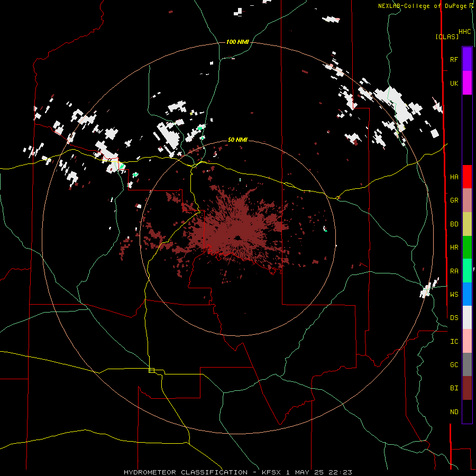The height and width of the screenshot is (476, 476).
Task: Click the UK legend label
Action: (x=454, y=83)
